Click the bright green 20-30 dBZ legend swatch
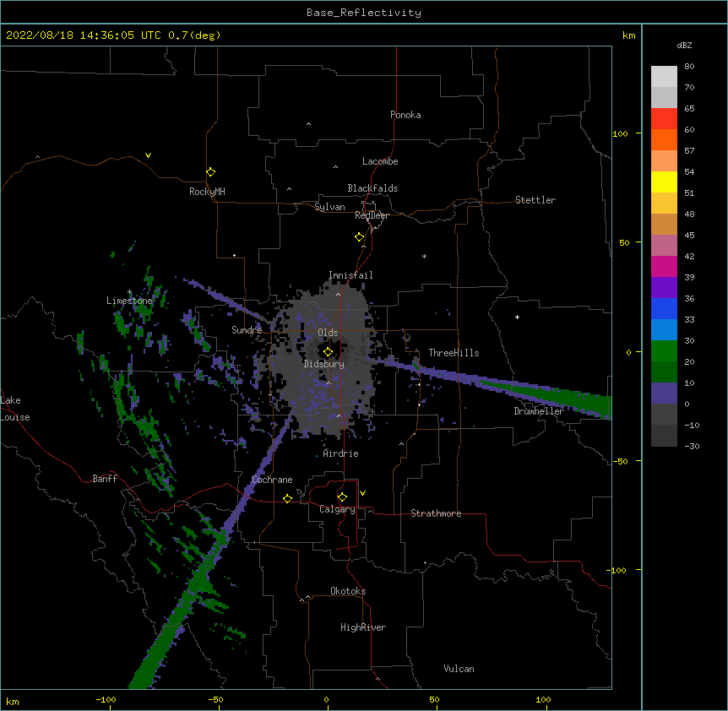Image resolution: width=728 pixels, height=711 pixels. pos(664,351)
